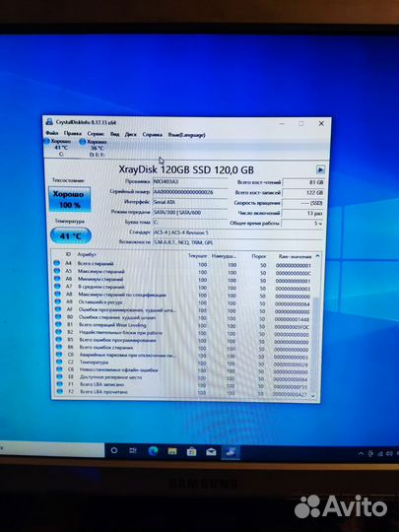Open the Язык(Language) menu

pos(186,135)
